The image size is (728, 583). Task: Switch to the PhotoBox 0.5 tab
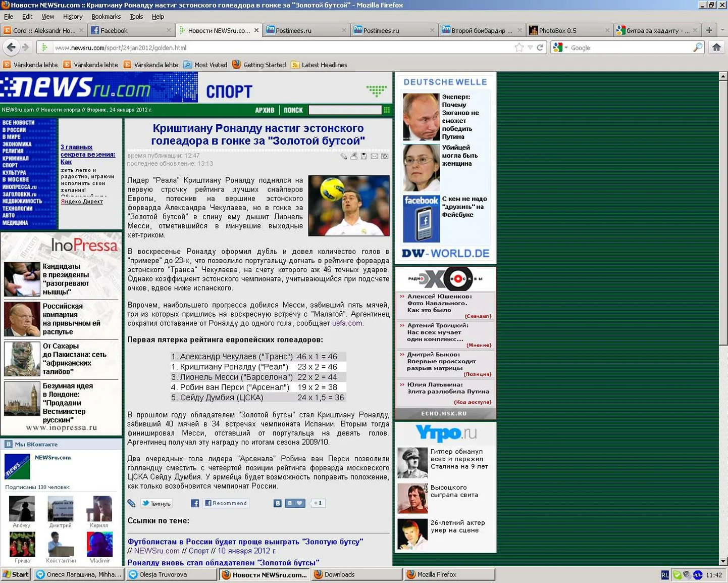click(569, 30)
